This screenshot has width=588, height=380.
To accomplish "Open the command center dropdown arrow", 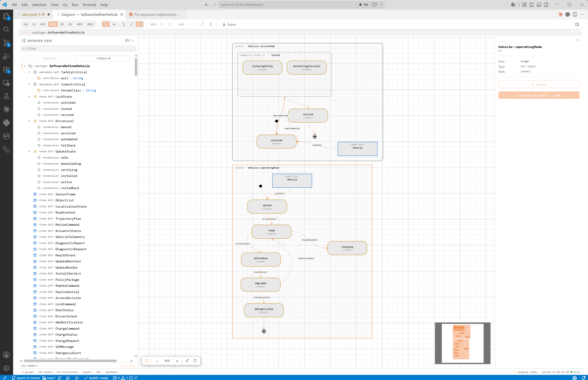I will pos(381,5).
